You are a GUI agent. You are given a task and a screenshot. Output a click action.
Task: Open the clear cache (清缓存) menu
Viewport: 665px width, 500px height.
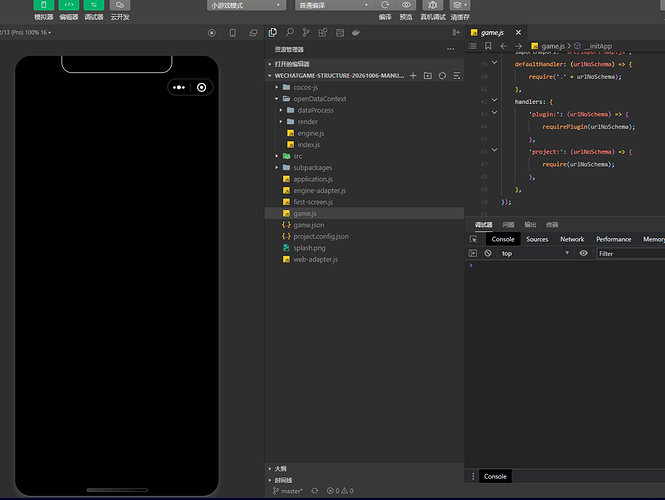pos(460,5)
